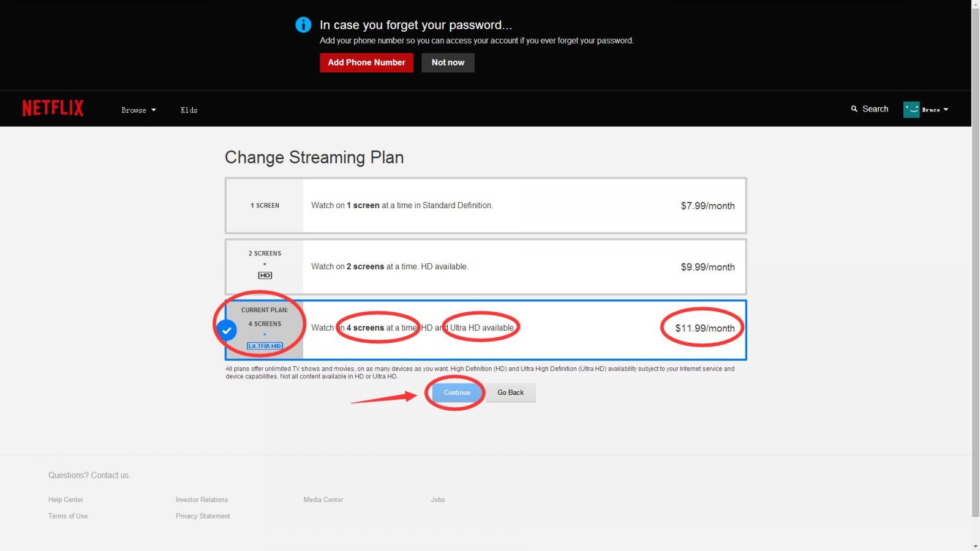Click the 4 screens Ultra HD available description
Screen dimensions: 980x551
pos(413,328)
